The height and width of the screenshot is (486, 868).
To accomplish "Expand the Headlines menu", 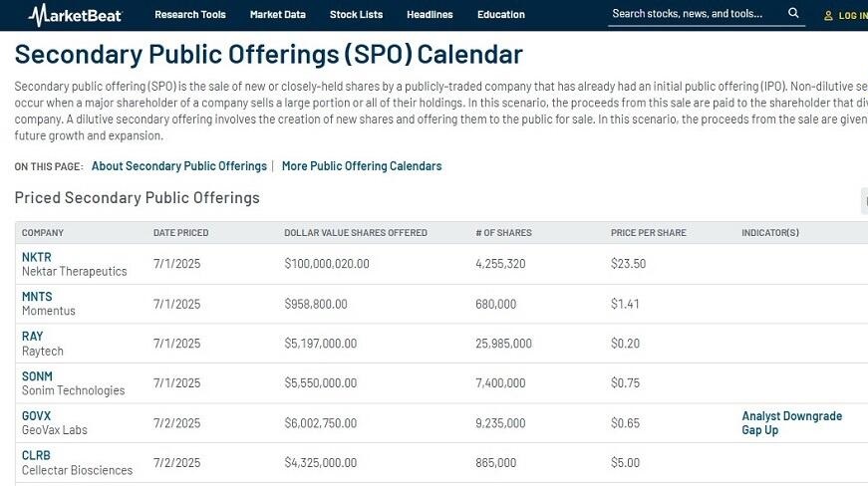I will tap(430, 15).
